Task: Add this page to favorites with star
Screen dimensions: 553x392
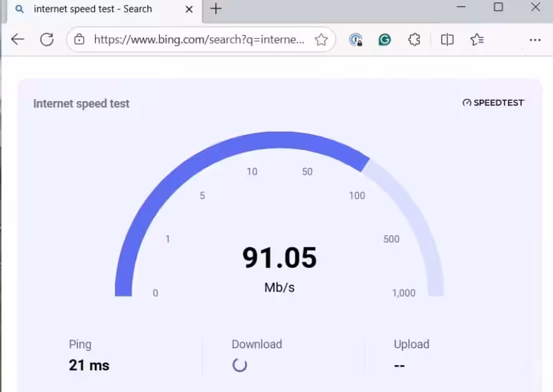Action: [x=321, y=39]
